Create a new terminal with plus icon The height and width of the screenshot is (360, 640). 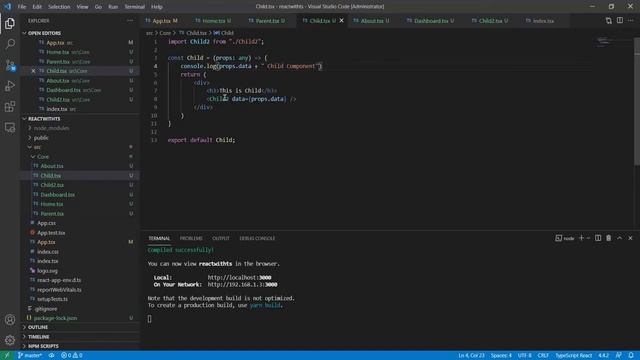click(581, 238)
